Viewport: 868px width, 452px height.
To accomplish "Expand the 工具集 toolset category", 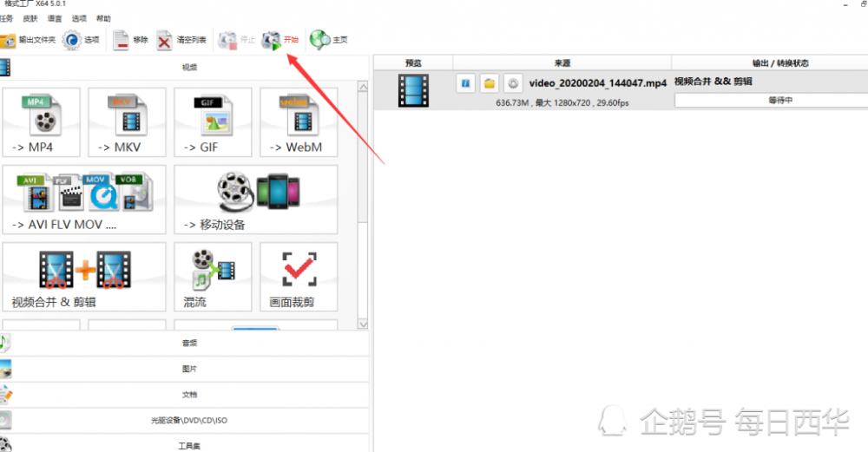I will click(x=184, y=445).
